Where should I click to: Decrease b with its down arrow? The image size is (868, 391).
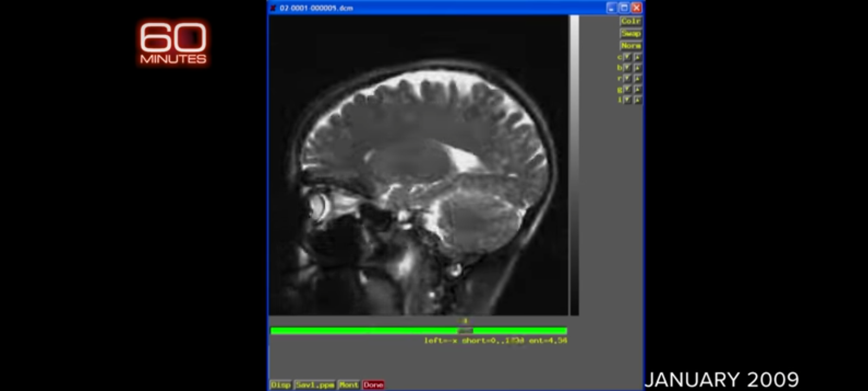pyautogui.click(x=627, y=68)
